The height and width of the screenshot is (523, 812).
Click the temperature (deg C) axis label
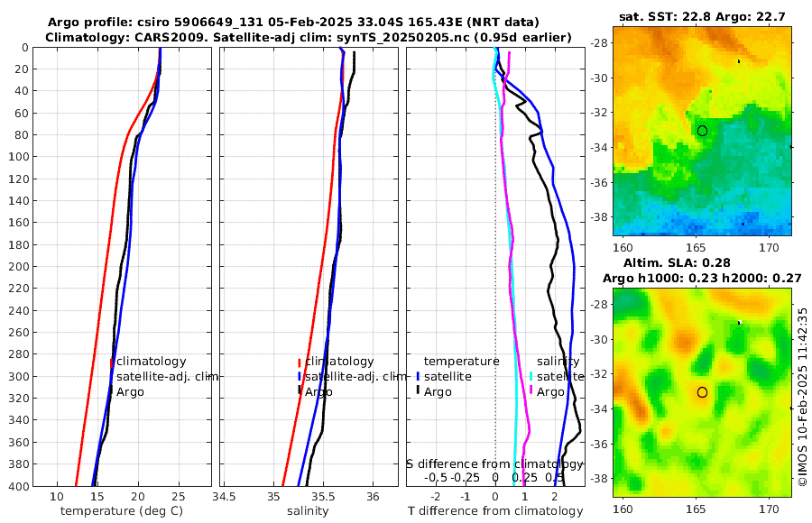click(x=122, y=511)
